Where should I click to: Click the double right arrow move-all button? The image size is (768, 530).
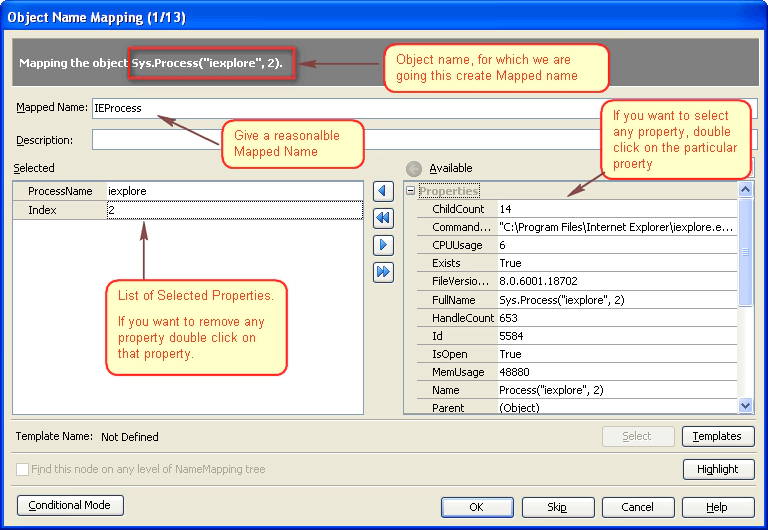[x=382, y=272]
